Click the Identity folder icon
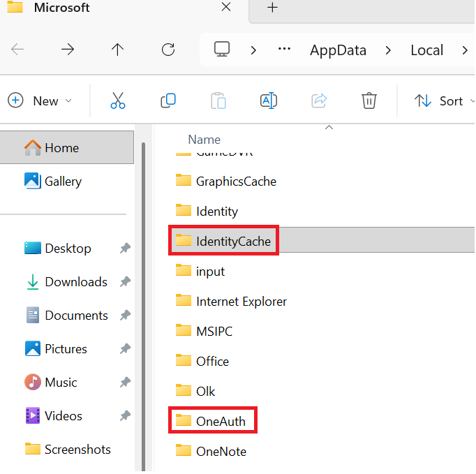476x474 pixels. click(184, 210)
